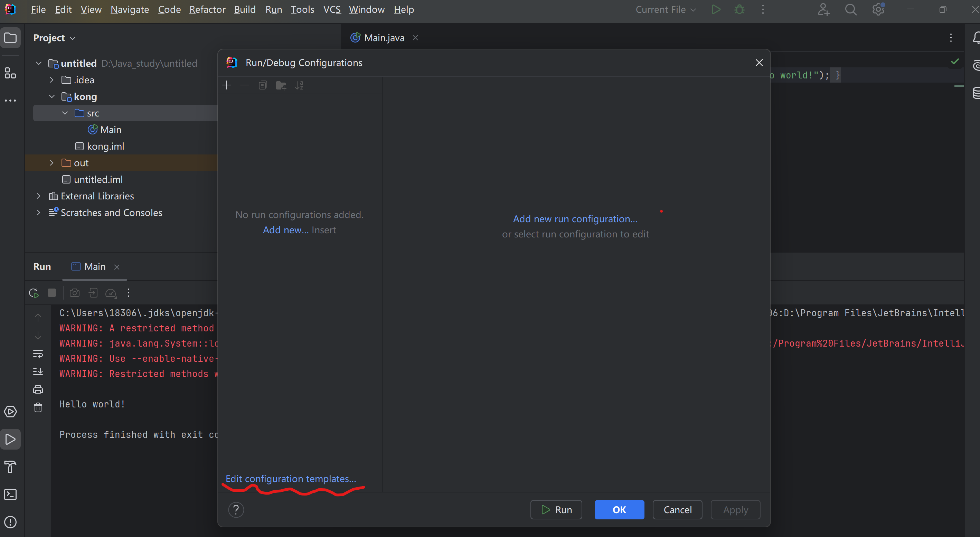Close the Main tab in Run panel
Image resolution: width=980 pixels, height=537 pixels.
click(117, 267)
